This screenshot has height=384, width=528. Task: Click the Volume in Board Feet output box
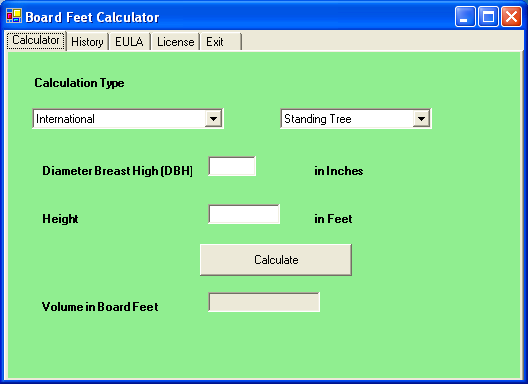(x=264, y=302)
